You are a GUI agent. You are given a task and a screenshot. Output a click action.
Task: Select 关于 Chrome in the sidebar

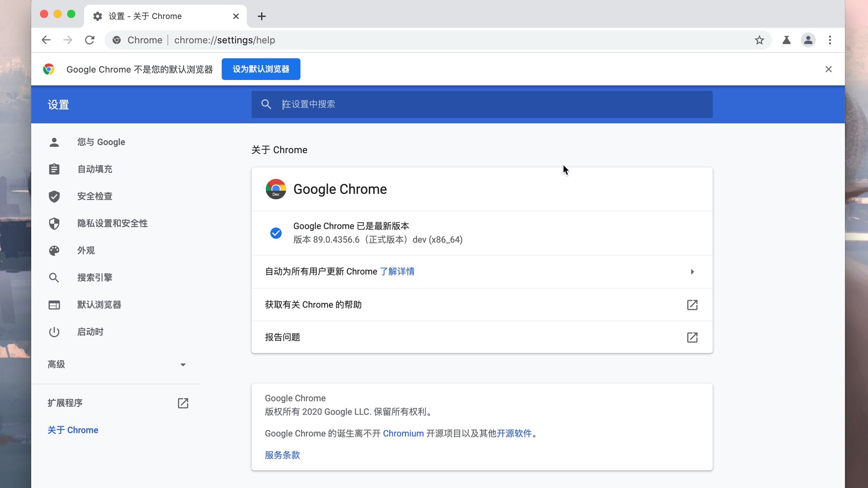(x=73, y=430)
